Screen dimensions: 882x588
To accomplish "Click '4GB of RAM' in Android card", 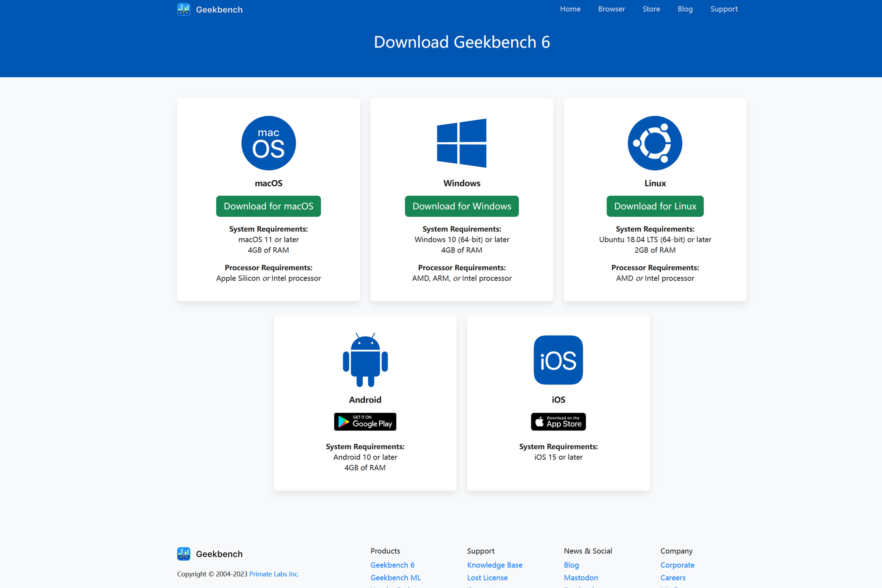I will [x=365, y=468].
